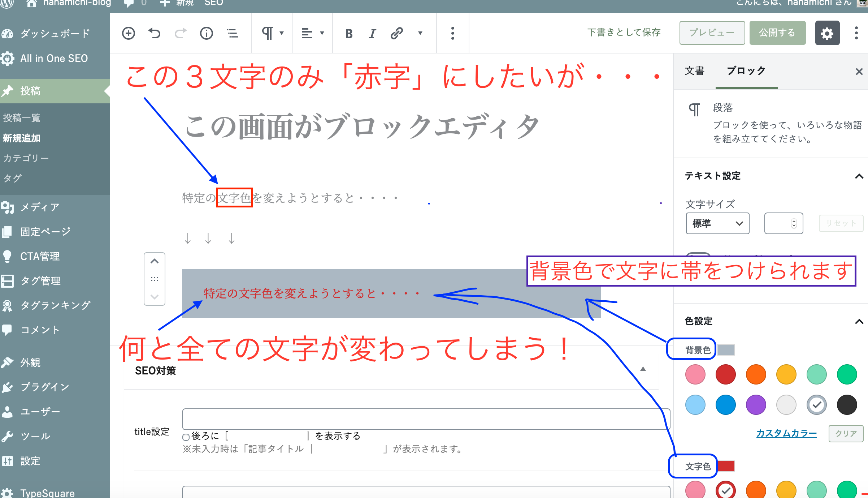Open block navigation list icon
Screen dimensions: 868x498
tap(233, 33)
